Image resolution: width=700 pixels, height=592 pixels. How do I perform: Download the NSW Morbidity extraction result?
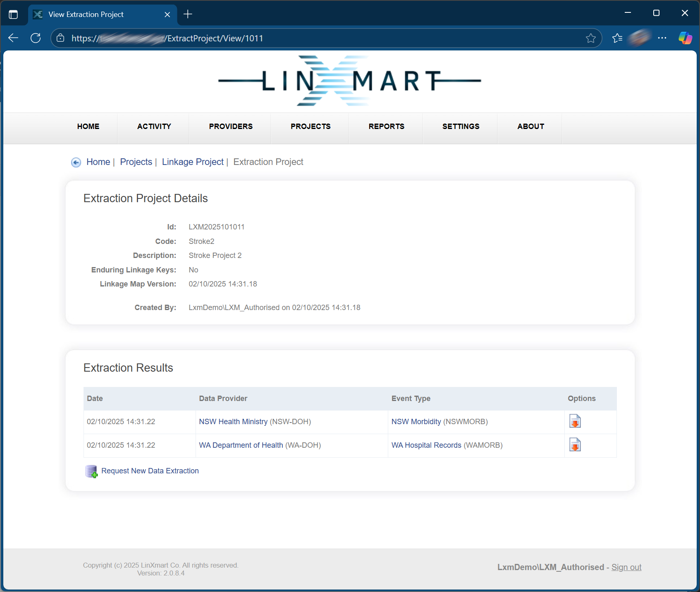coord(575,421)
